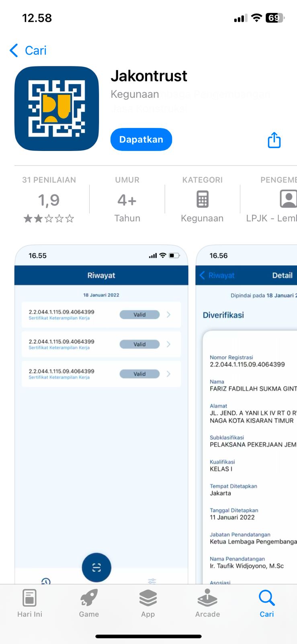
Task: Switch to Game tab
Action: [89, 603]
